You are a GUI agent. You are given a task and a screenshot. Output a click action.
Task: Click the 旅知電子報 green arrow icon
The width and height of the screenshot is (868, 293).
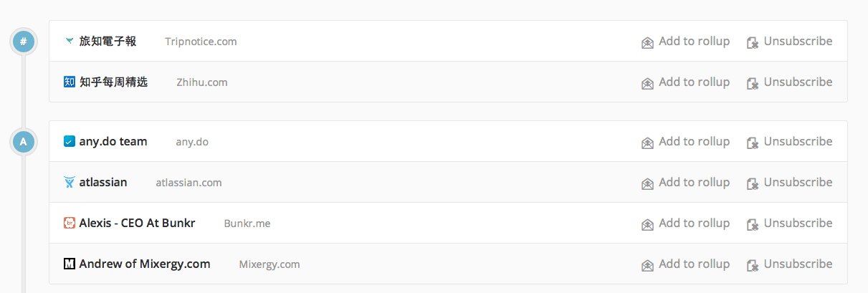[70, 42]
